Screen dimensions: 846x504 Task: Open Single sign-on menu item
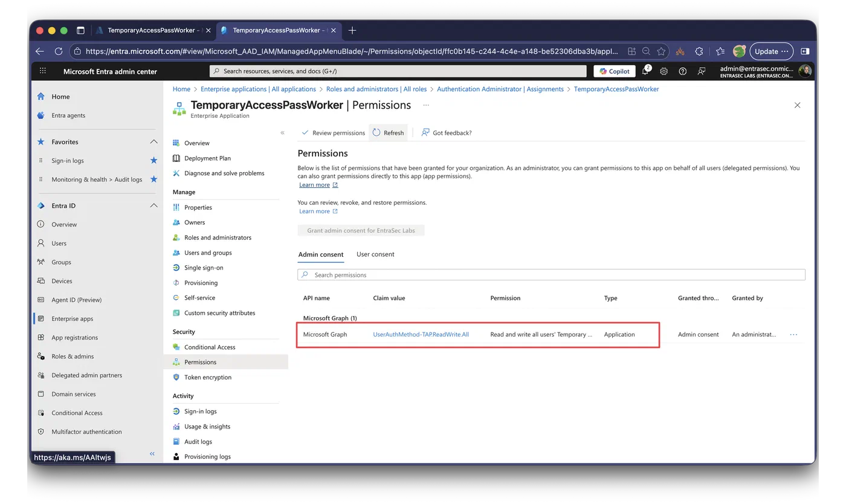204,268
